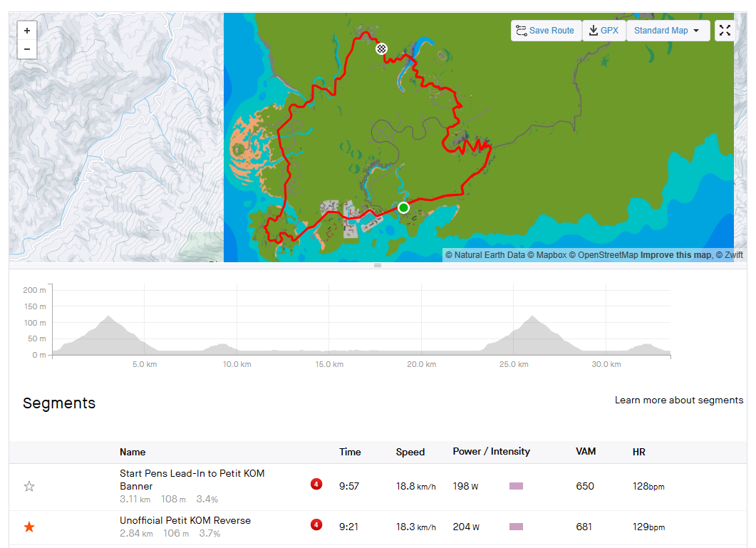Click the Speed column header

[x=410, y=452]
